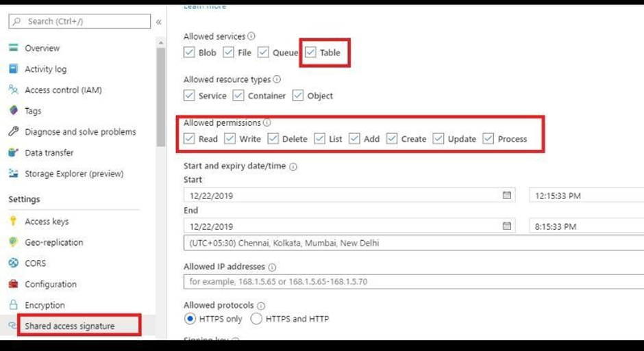Click the Tags icon
The width and height of the screenshot is (644, 351).
pyautogui.click(x=14, y=111)
